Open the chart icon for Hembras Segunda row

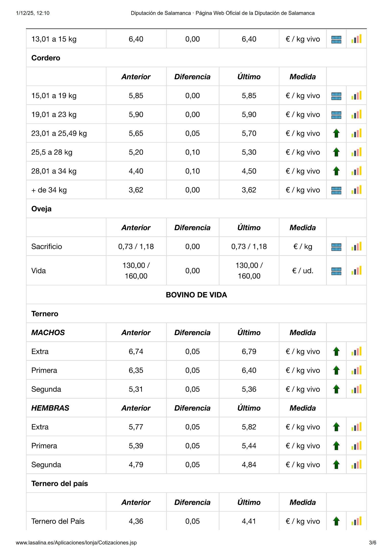pyautogui.click(x=356, y=465)
